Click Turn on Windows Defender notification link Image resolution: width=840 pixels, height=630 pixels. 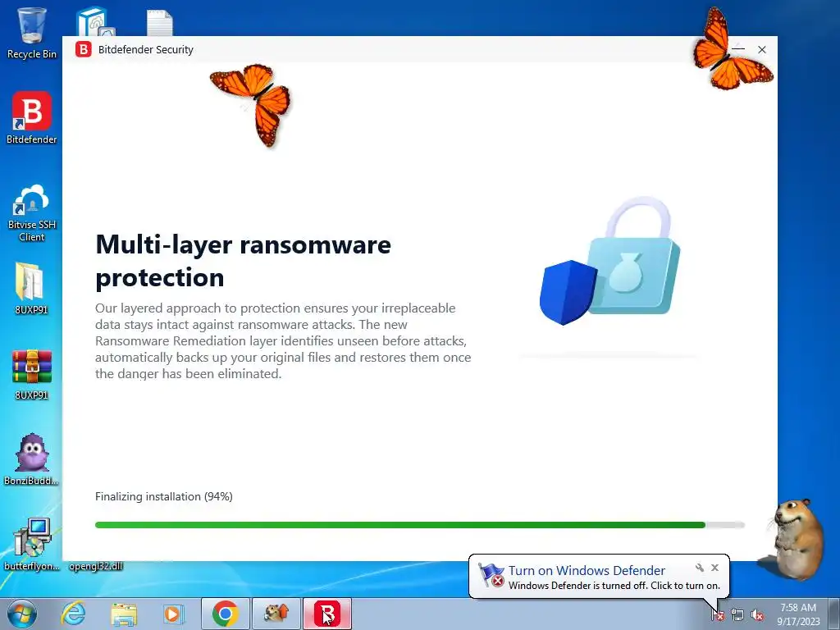(x=587, y=571)
